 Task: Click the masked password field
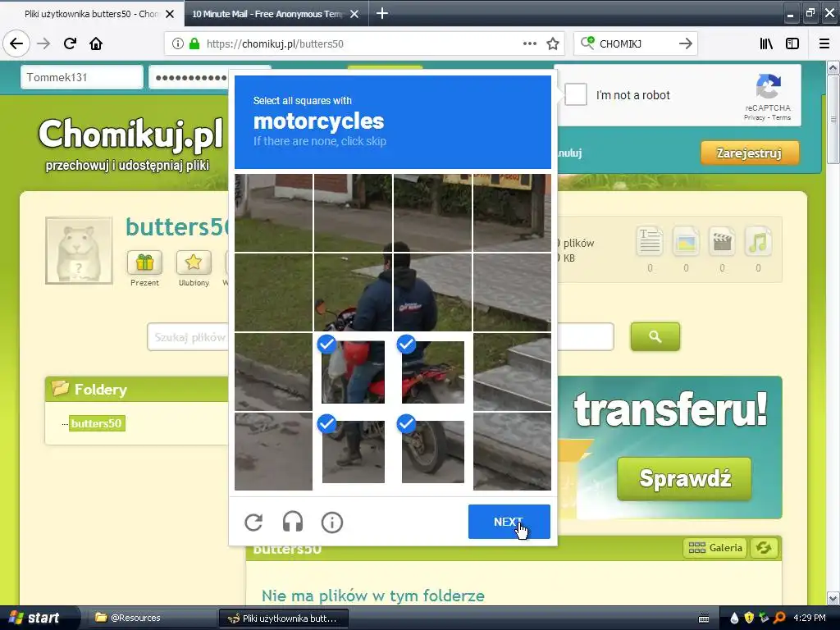(189, 77)
